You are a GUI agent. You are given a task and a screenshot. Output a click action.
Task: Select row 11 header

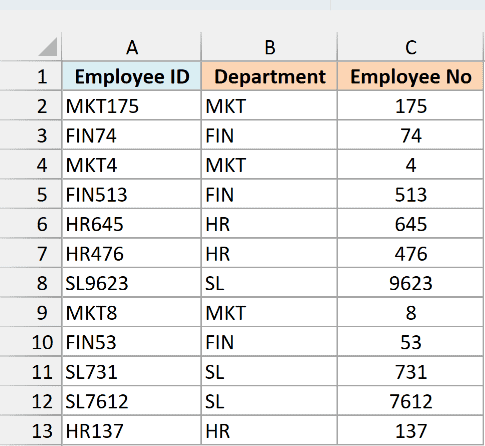(x=31, y=371)
